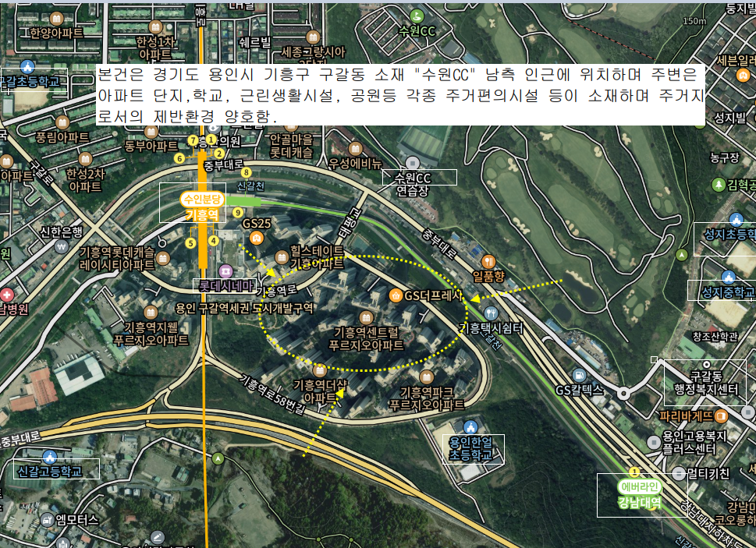Select the 기흥역파크 푸르지오아파트 marker icon
This screenshot has width=756, height=548.
click(x=426, y=377)
